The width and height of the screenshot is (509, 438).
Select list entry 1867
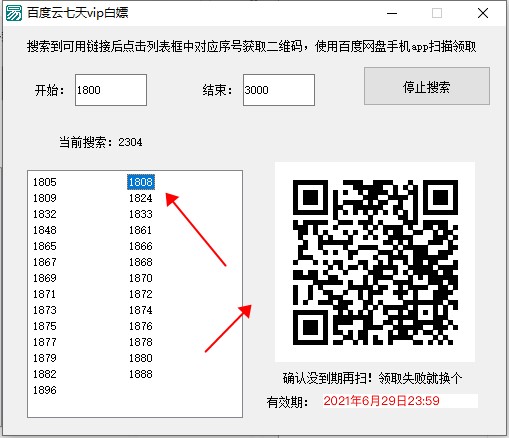point(45,262)
